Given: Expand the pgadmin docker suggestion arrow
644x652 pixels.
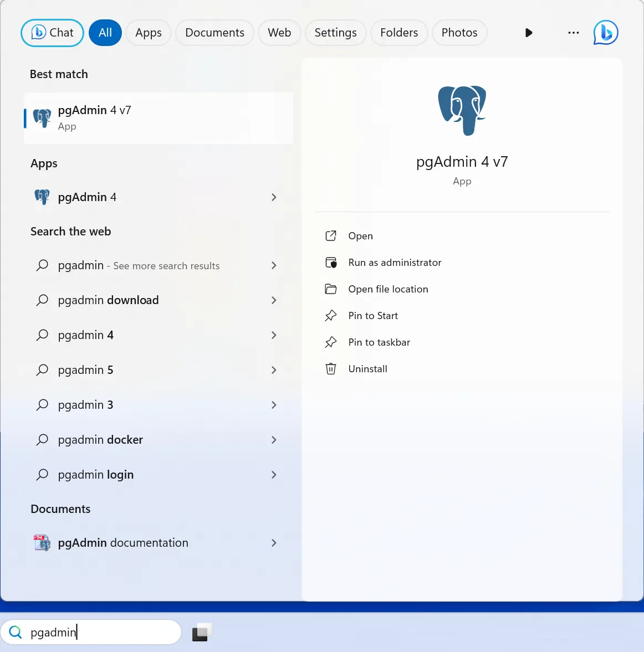Looking at the screenshot, I should coord(274,440).
